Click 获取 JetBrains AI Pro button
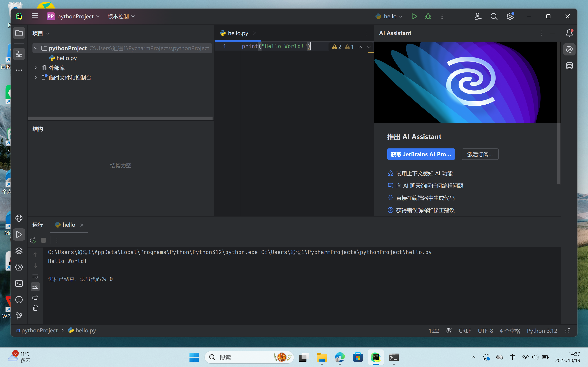This screenshot has height=367, width=588. (x=421, y=154)
